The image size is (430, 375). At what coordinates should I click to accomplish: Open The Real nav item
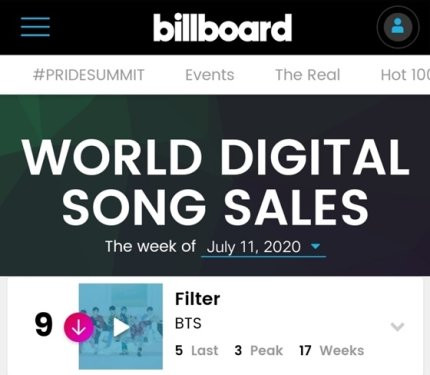(x=307, y=75)
